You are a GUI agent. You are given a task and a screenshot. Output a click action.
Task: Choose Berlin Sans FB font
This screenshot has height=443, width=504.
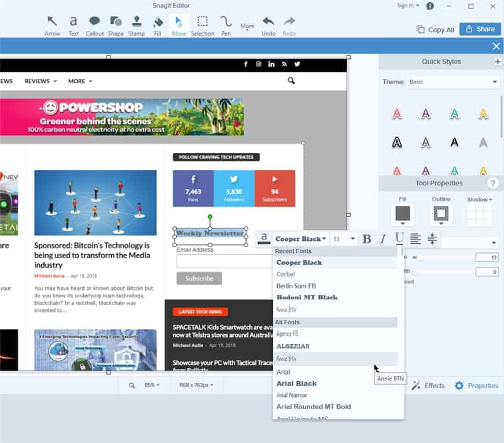pyautogui.click(x=335, y=285)
